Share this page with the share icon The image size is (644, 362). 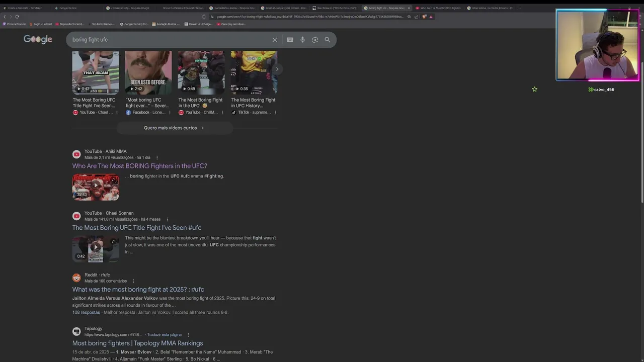(416, 17)
